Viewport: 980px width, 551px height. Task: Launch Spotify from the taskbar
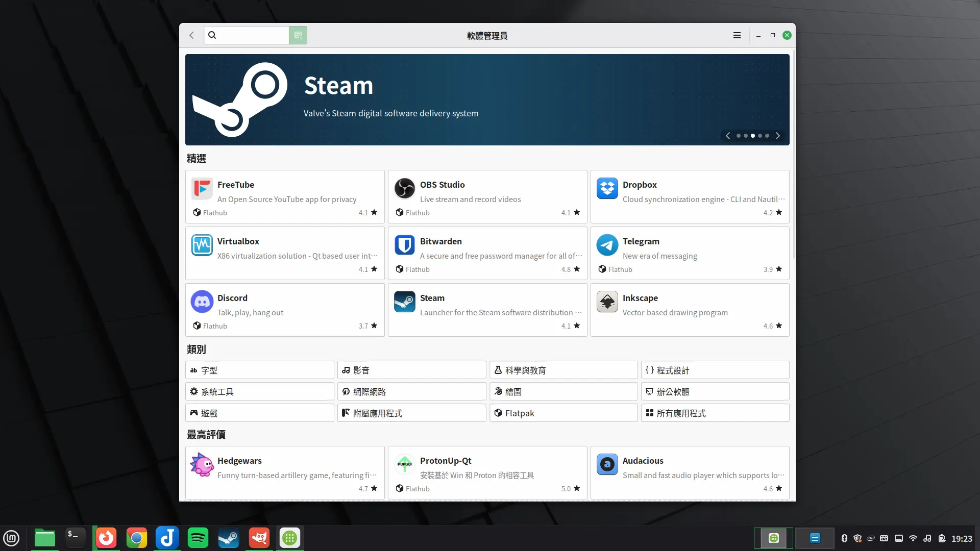(198, 538)
